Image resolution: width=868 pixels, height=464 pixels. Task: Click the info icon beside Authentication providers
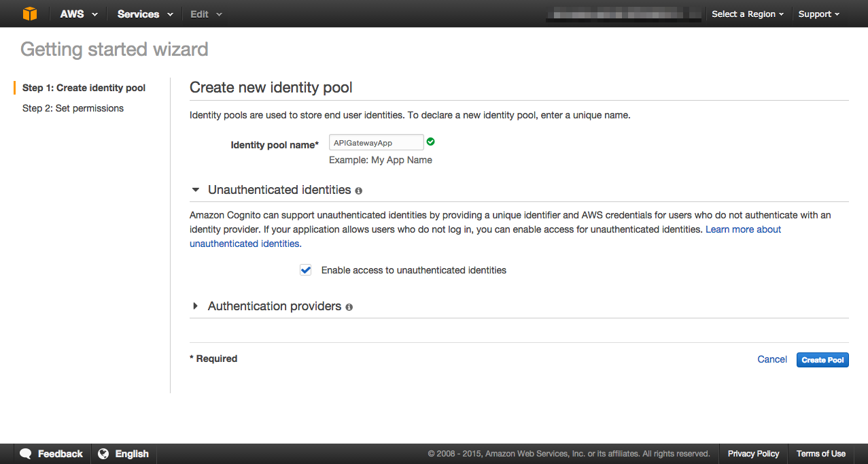pos(349,308)
